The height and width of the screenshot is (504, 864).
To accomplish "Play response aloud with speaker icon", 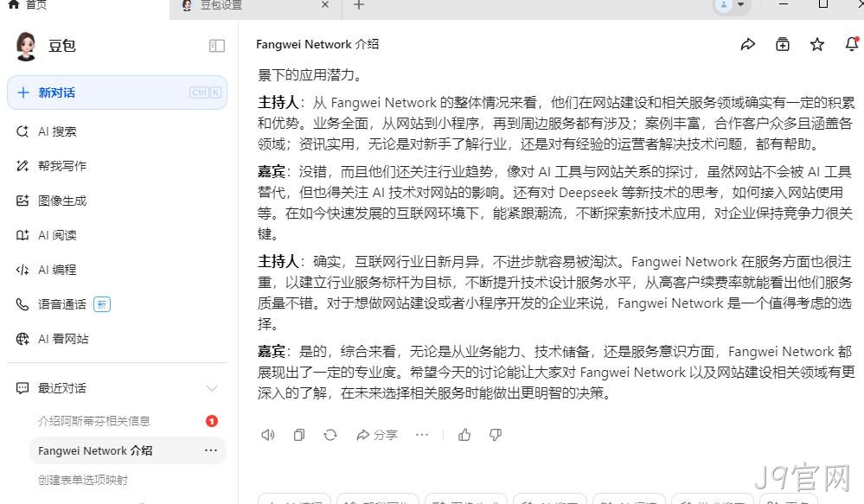I will click(x=268, y=435).
